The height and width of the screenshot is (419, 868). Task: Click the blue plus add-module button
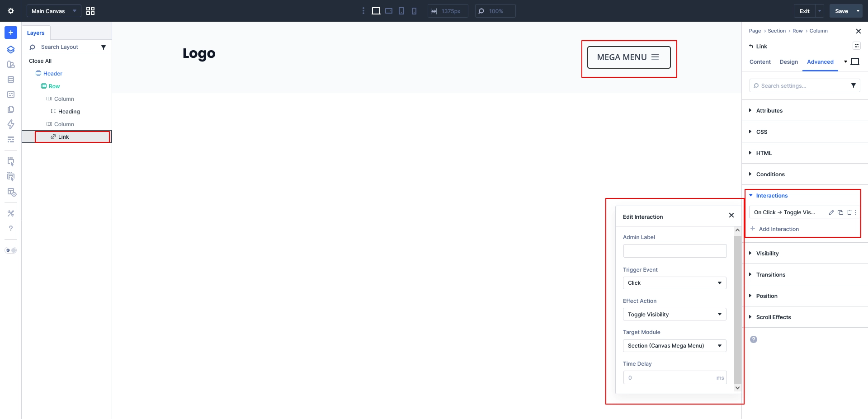(11, 33)
